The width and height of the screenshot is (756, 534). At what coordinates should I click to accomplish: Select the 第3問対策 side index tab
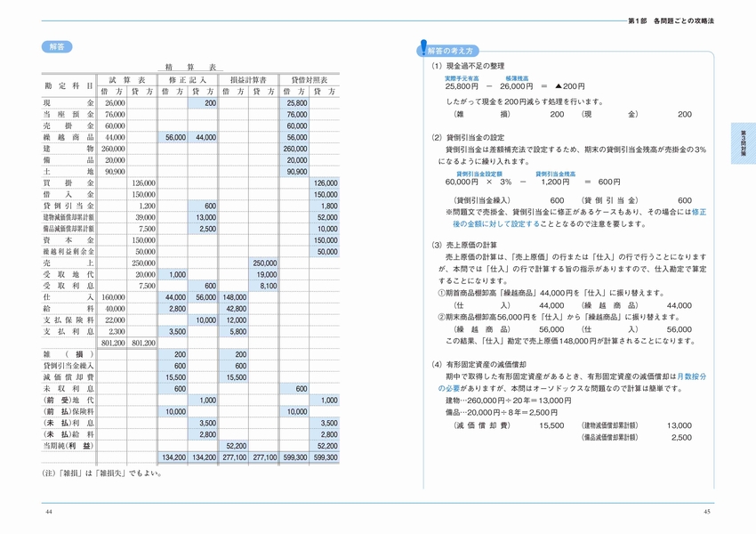click(743, 144)
